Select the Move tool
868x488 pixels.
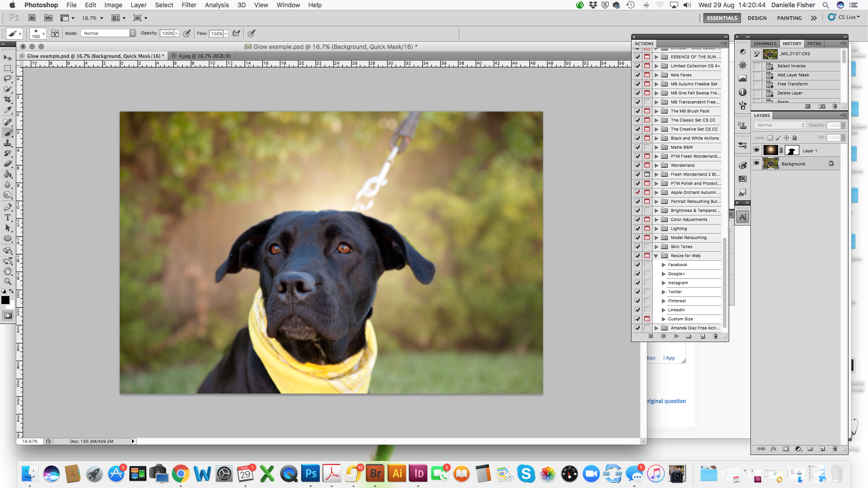(8, 58)
